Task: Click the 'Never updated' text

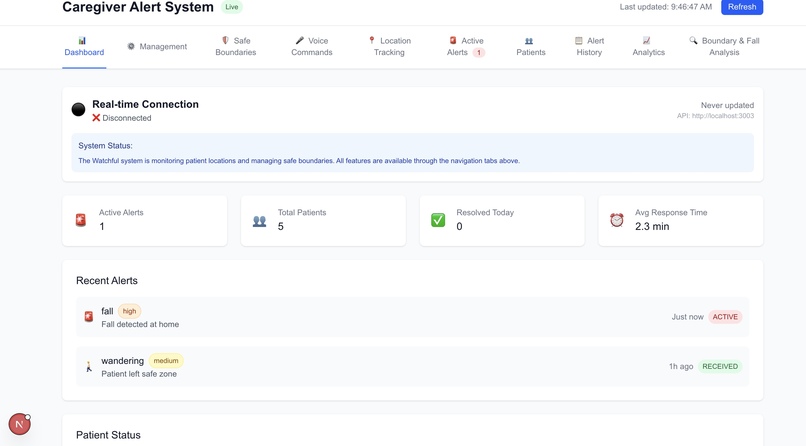Action: (x=727, y=105)
